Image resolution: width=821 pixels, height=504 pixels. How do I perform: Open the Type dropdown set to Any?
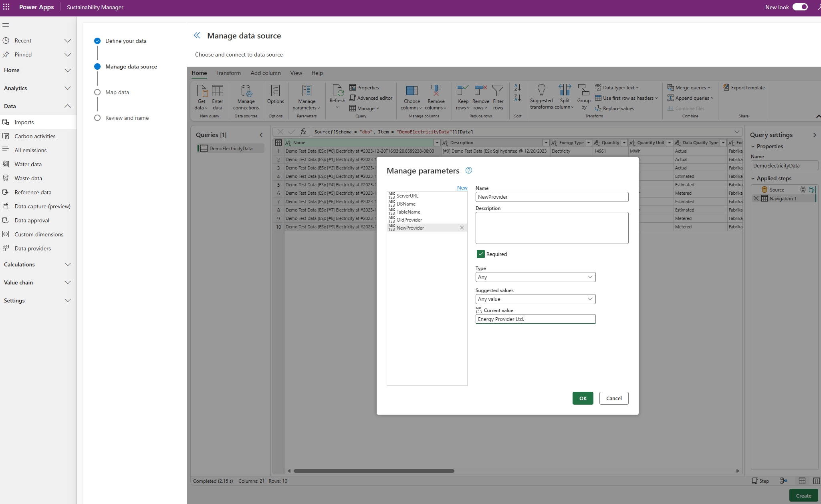tap(535, 277)
